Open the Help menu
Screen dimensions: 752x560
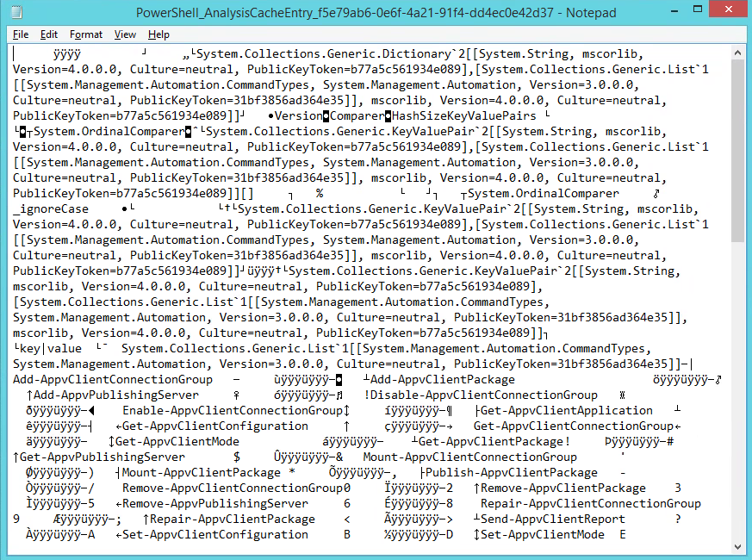(x=158, y=34)
